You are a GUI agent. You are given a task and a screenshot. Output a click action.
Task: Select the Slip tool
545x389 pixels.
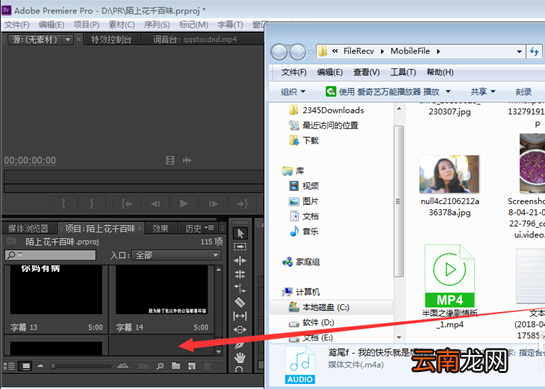click(240, 316)
